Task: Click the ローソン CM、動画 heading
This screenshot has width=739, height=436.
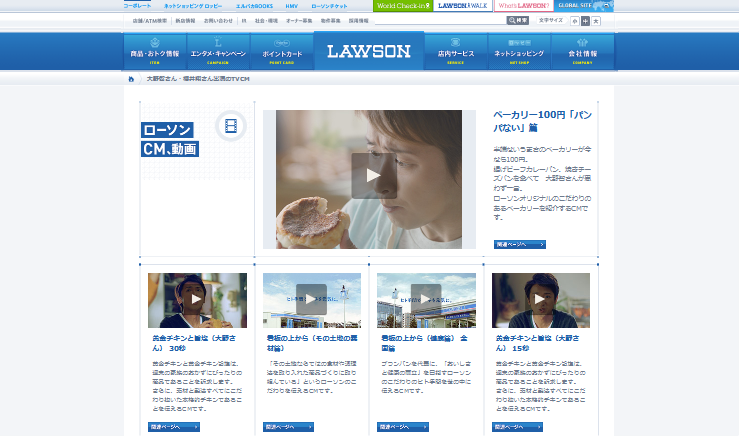Action: pos(170,140)
